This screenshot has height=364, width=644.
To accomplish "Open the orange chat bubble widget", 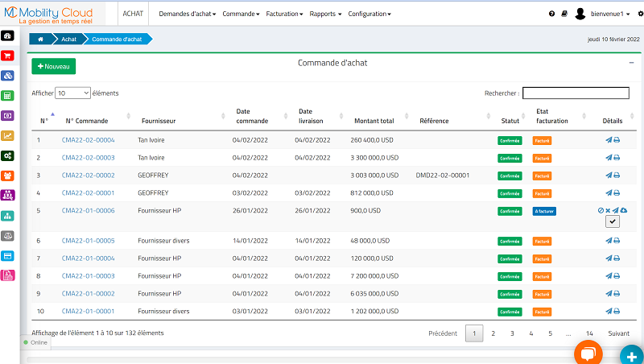I will pos(588,354).
